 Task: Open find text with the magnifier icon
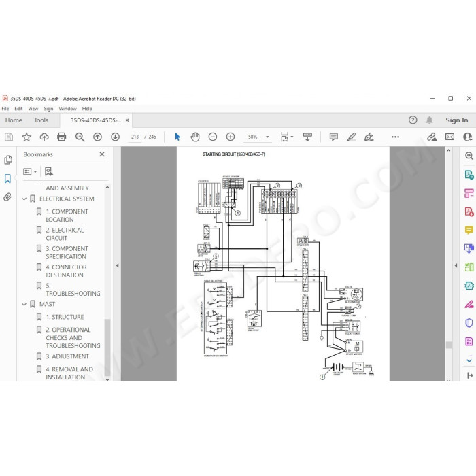click(80, 137)
